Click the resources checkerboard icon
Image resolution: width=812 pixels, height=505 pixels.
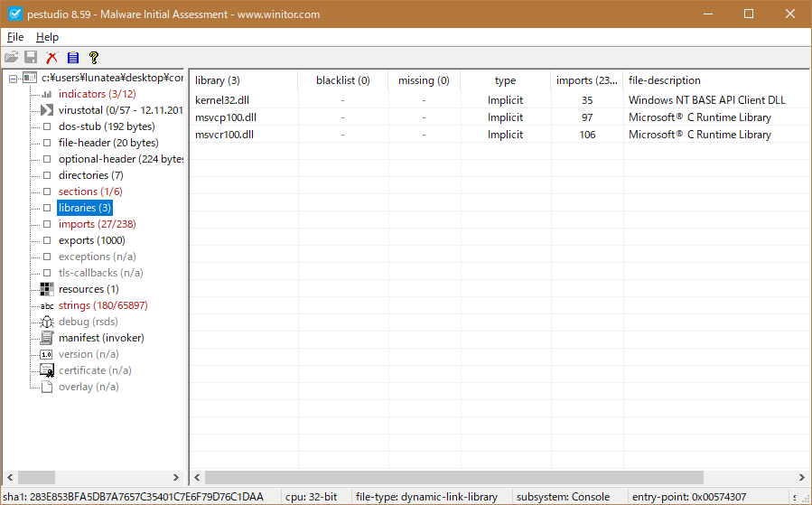click(x=47, y=289)
